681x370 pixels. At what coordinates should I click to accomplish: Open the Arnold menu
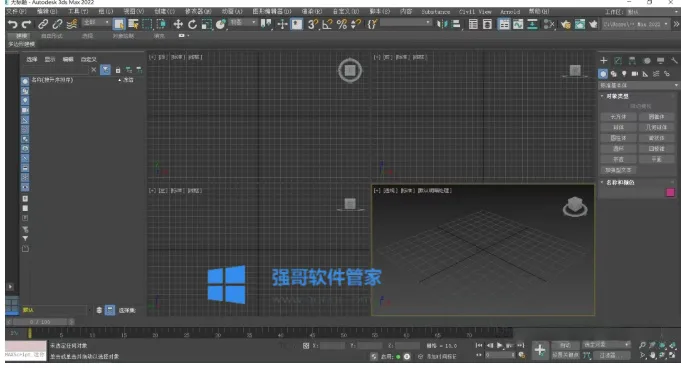[x=510, y=12]
